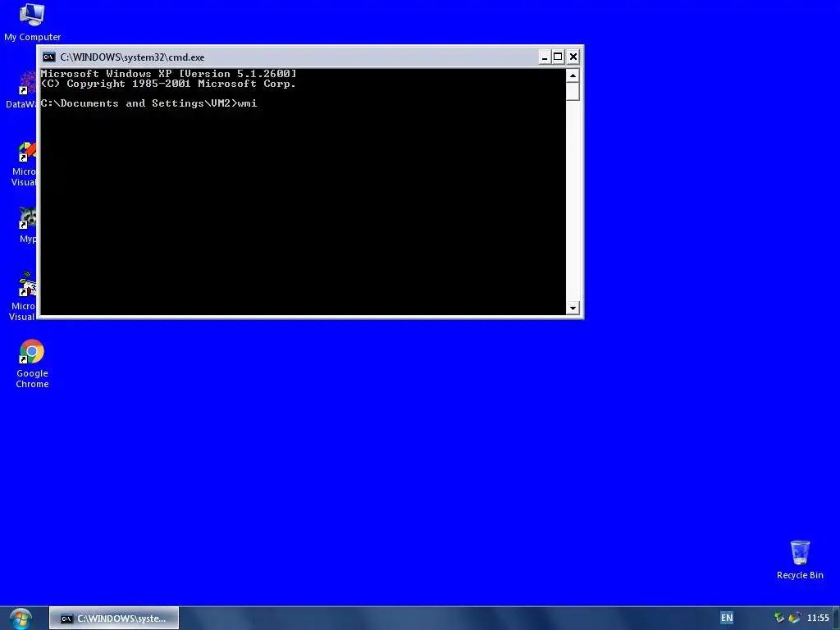
Task: Close the cmd.exe window
Action: tap(573, 57)
